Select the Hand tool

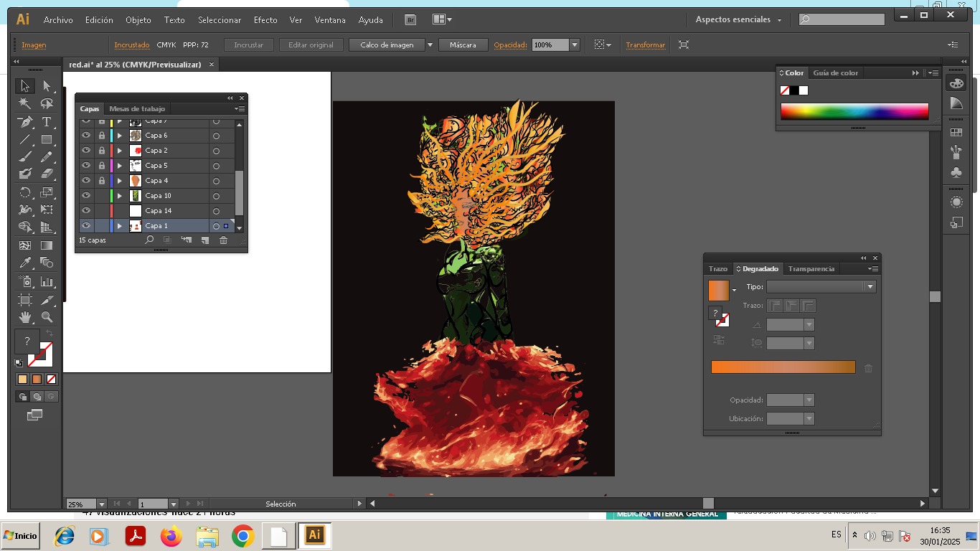click(x=25, y=317)
